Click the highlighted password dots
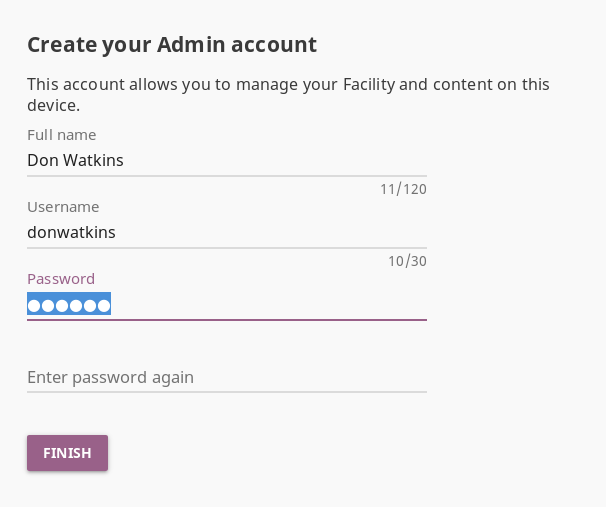This screenshot has height=507, width=606. coord(69,304)
